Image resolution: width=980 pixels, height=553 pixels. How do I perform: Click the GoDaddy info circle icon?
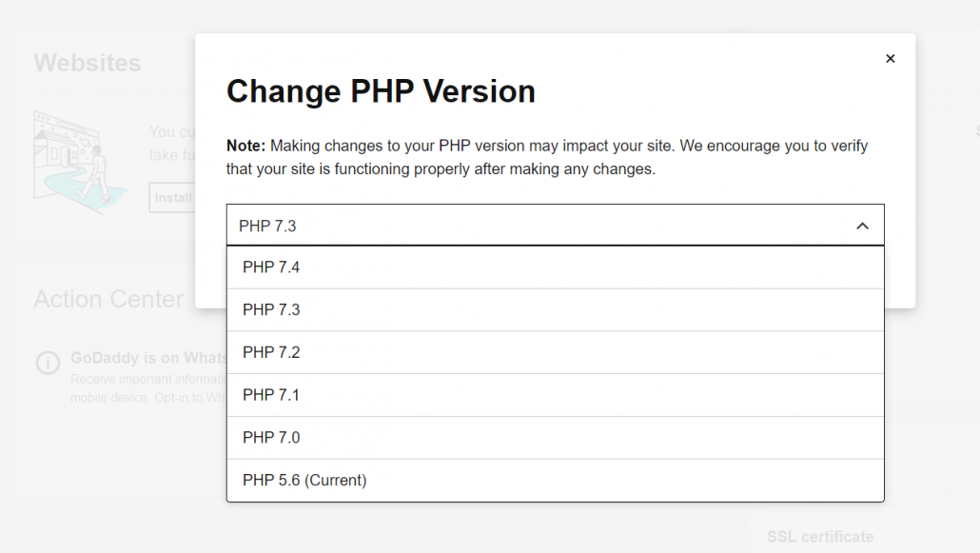click(49, 363)
